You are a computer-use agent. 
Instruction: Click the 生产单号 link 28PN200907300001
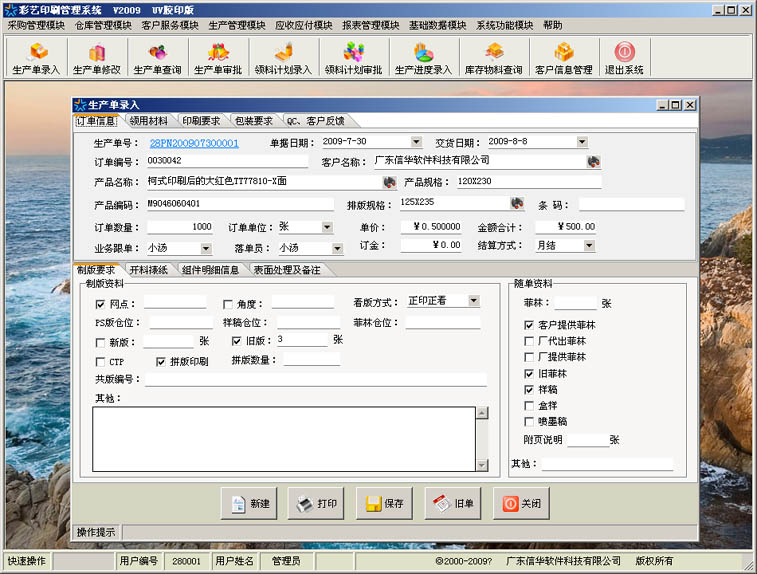(x=194, y=143)
